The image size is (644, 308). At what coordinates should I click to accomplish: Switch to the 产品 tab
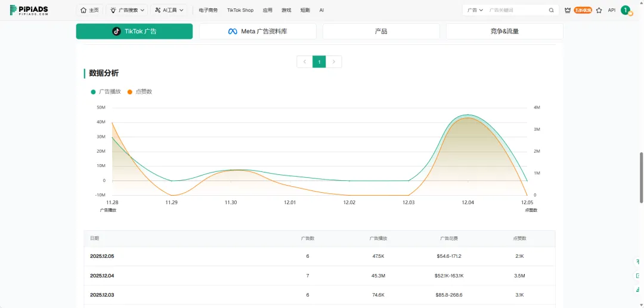point(381,31)
